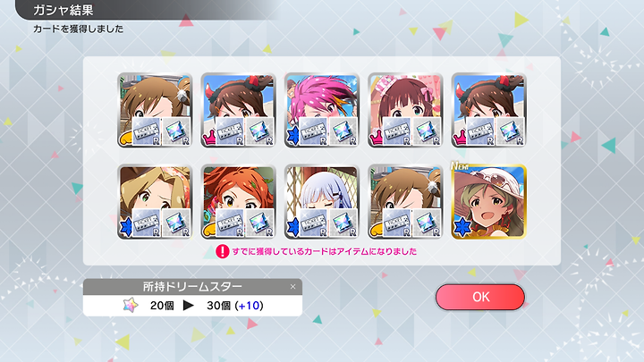Select the top-right devil-horn girl card
The image size is (644, 362).
[x=488, y=110]
